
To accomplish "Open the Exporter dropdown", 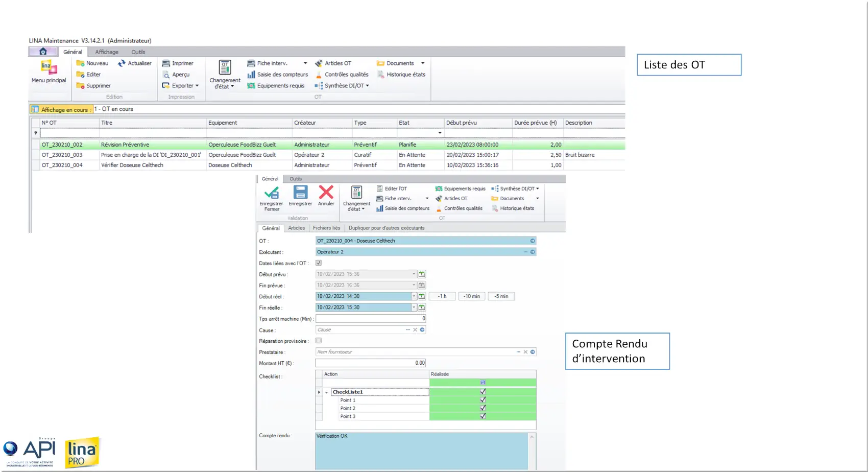I will click(180, 86).
